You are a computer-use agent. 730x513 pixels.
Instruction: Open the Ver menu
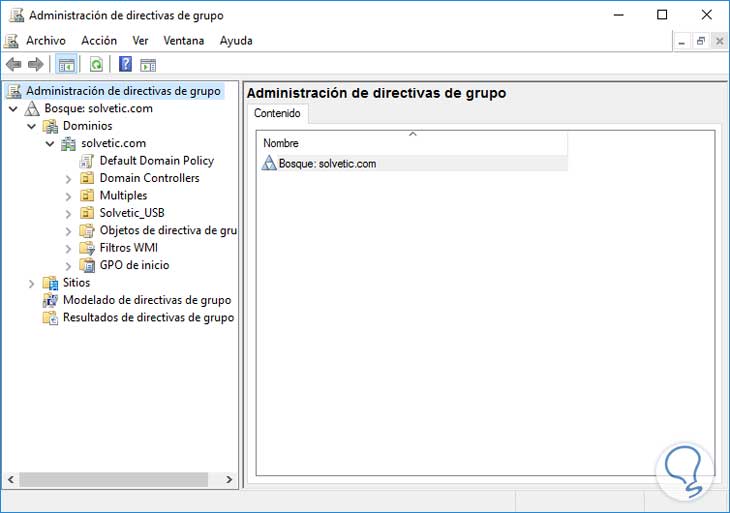point(140,41)
